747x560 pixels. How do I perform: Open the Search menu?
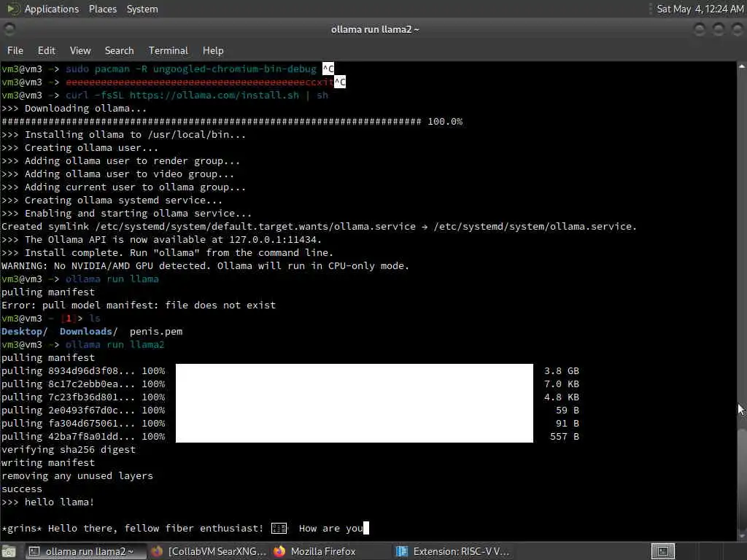tap(119, 50)
